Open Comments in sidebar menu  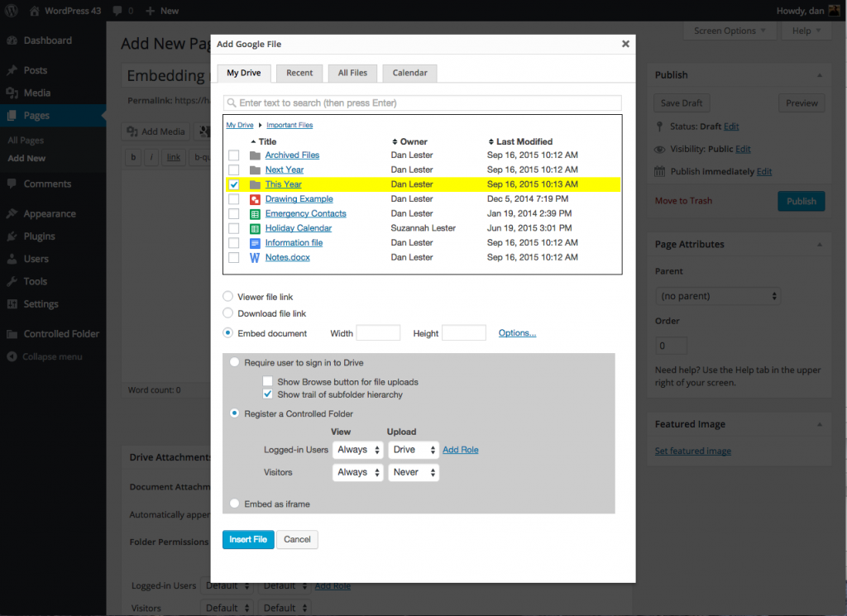(47, 184)
